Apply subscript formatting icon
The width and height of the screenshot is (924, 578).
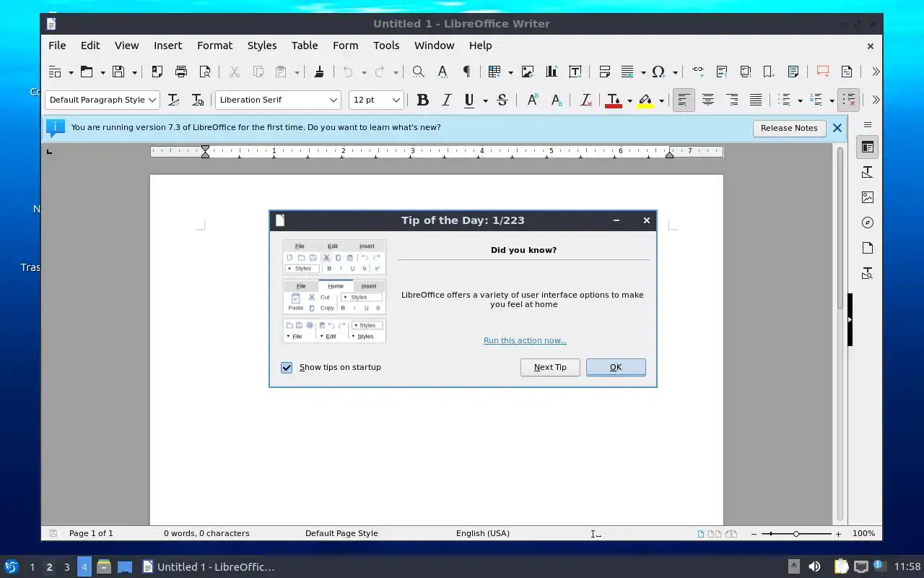point(556,100)
